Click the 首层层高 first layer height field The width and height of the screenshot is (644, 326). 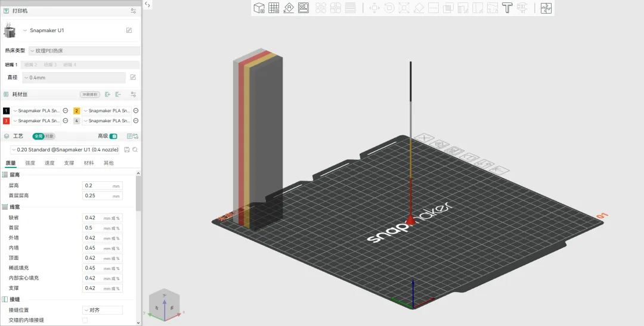point(103,196)
